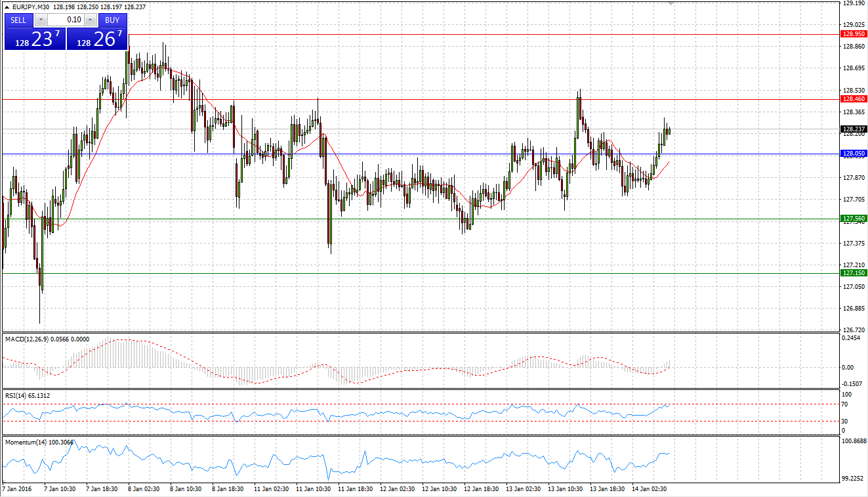Viewport: 868px width, 497px height.
Task: Click the 100.8688 Momentum scale value
Action: pyautogui.click(x=854, y=442)
